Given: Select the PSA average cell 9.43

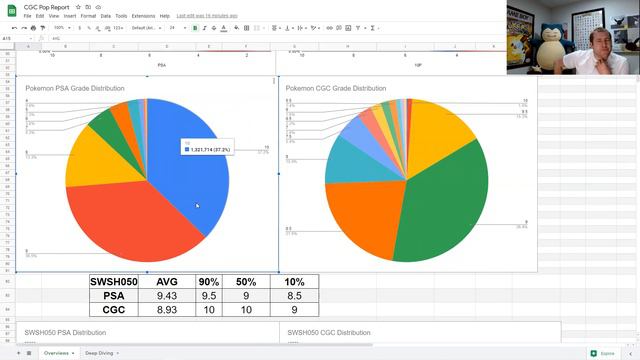Looking at the screenshot, I should [167, 296].
